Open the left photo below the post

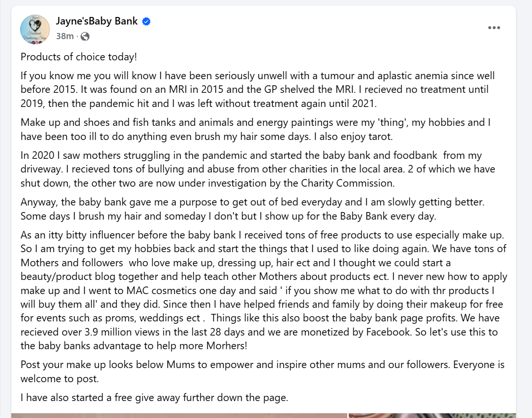pyautogui.click(x=179, y=416)
